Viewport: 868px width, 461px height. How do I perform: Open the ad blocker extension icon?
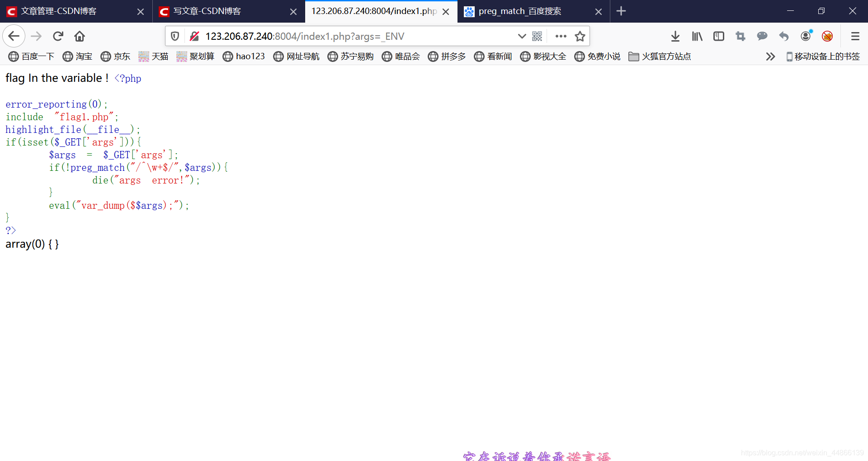(x=827, y=36)
